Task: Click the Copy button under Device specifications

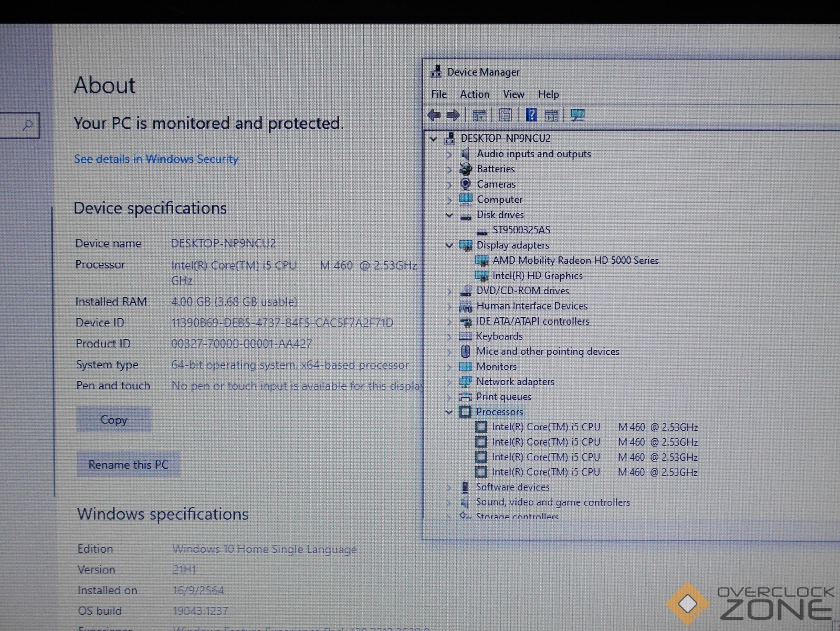Action: click(114, 419)
